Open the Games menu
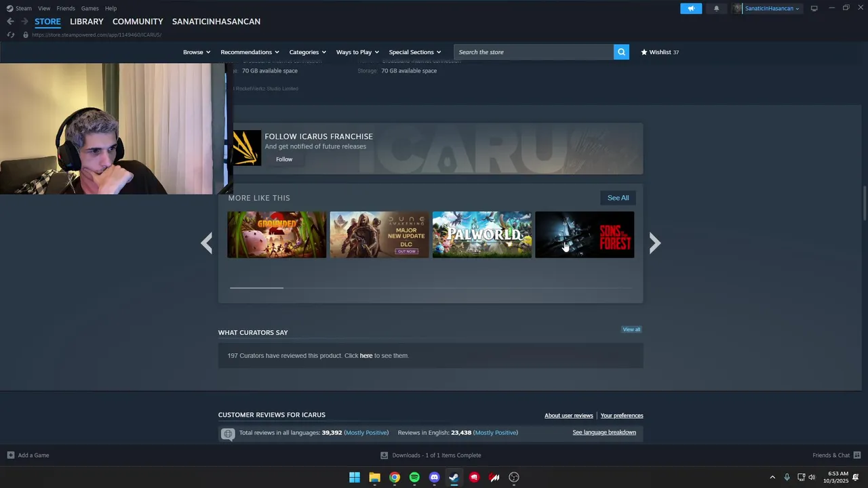The height and width of the screenshot is (488, 868). 90,8
